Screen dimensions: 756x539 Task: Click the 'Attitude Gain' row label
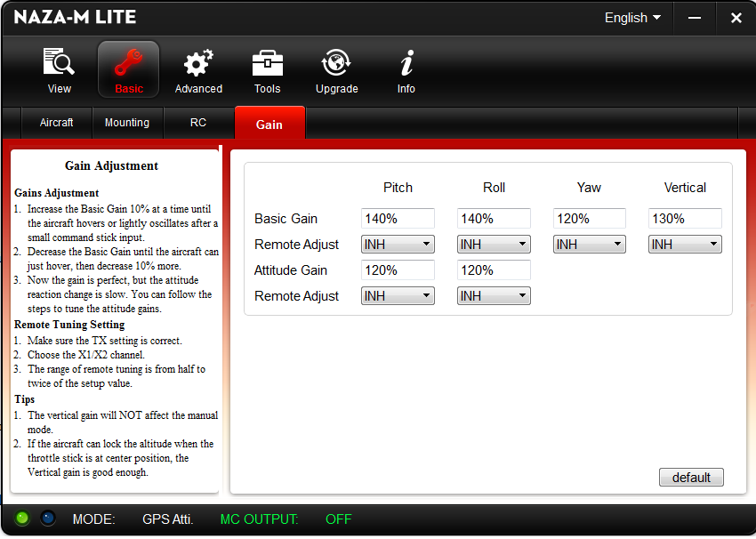(291, 270)
